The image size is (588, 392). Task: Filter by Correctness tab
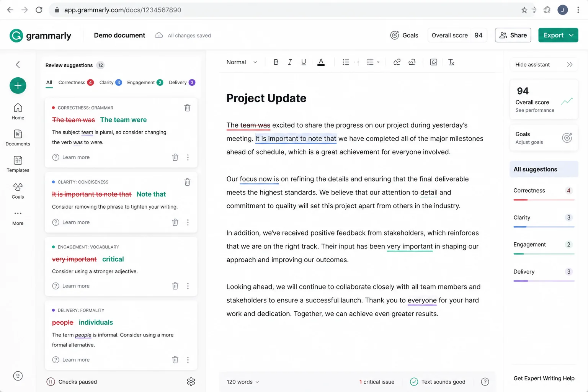[76, 82]
